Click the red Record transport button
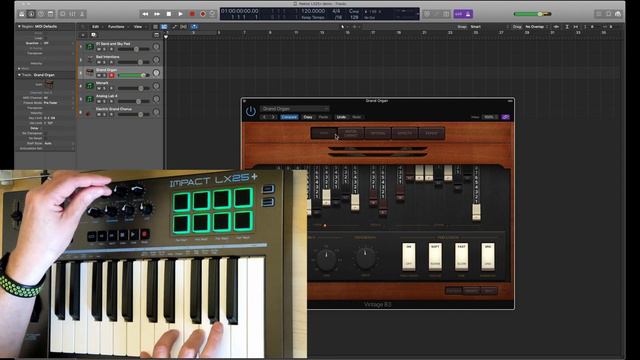Screen dimensions: 640x360 [x=192, y=14]
